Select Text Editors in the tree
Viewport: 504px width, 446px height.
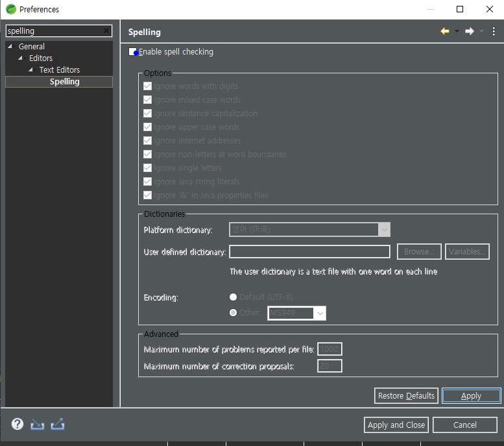click(x=59, y=70)
